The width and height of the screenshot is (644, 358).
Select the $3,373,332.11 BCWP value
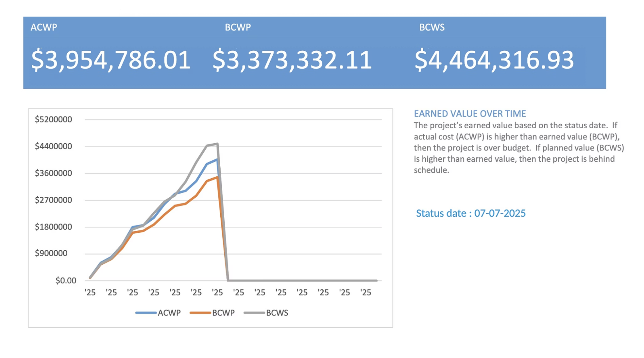(x=292, y=60)
